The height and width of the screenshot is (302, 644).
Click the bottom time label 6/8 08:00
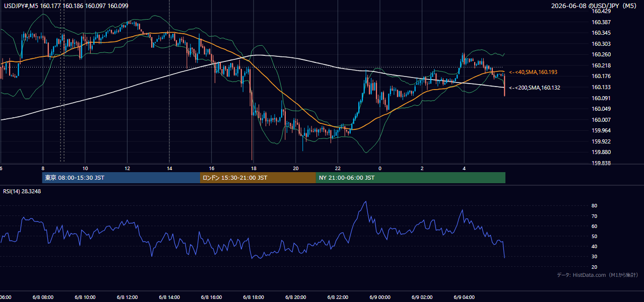pos(42,297)
